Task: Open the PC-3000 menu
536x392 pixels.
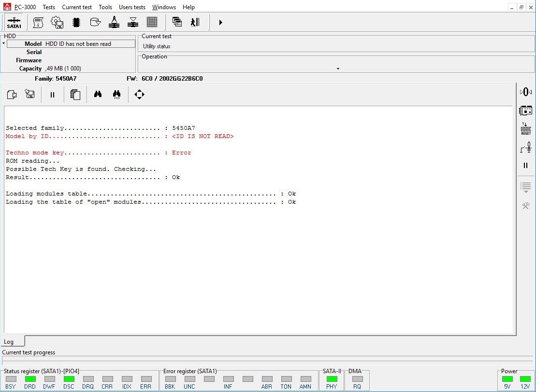Action: coord(25,7)
